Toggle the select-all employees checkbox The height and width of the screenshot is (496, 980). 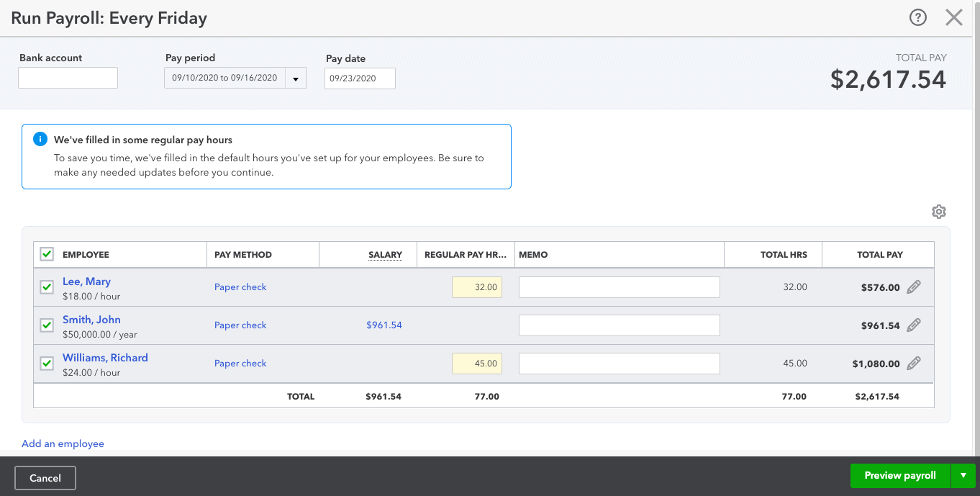point(47,254)
